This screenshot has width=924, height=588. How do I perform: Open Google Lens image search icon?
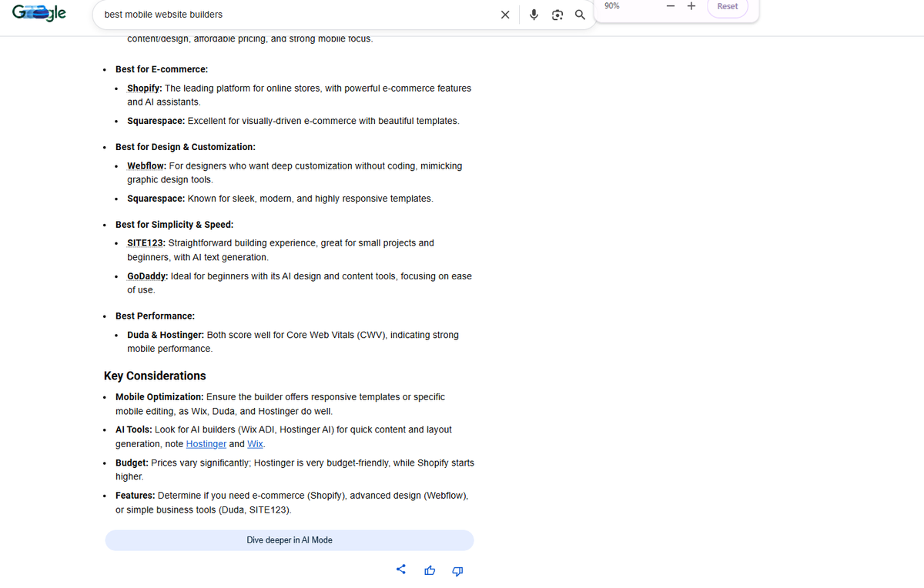557,15
